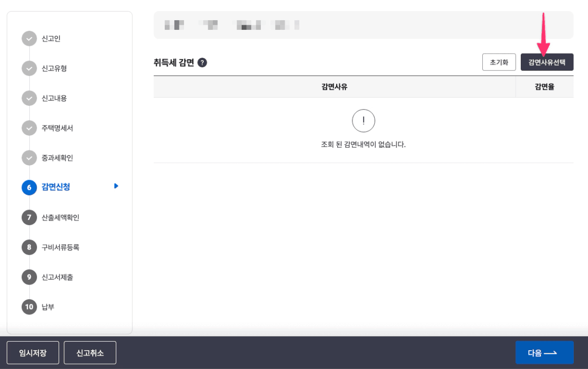Screen dimensions: 588x369
Task: Select the 신고내용 step
Action: (x=54, y=98)
